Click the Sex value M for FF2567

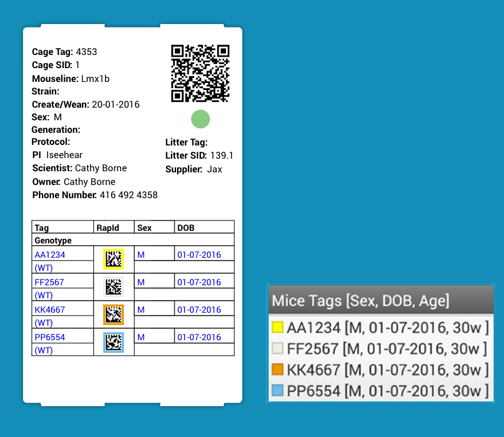(141, 282)
